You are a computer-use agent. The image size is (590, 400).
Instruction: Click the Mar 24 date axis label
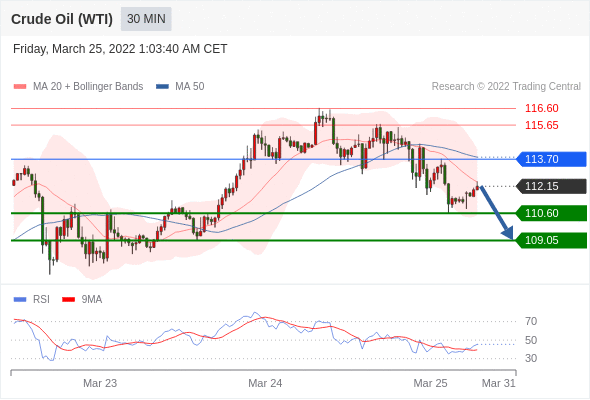click(265, 383)
